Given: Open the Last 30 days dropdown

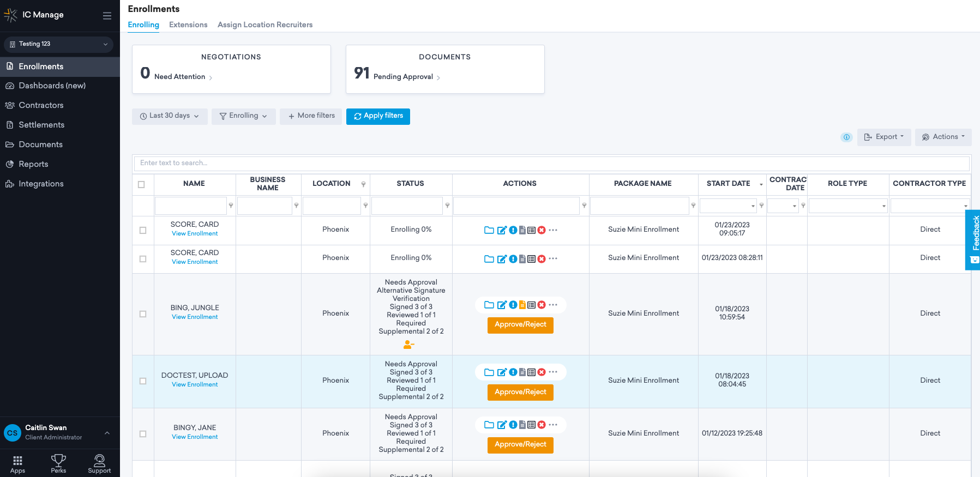Looking at the screenshot, I should 170,116.
